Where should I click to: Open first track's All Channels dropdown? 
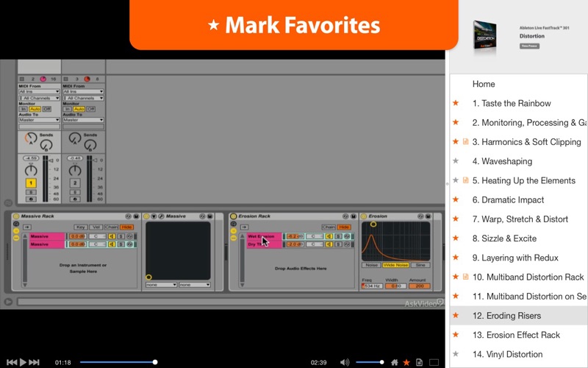click(39, 98)
